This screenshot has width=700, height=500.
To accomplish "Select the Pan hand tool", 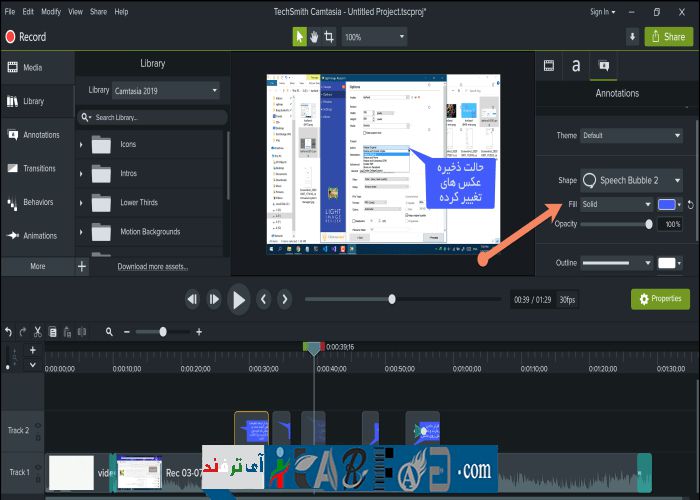I will point(314,37).
